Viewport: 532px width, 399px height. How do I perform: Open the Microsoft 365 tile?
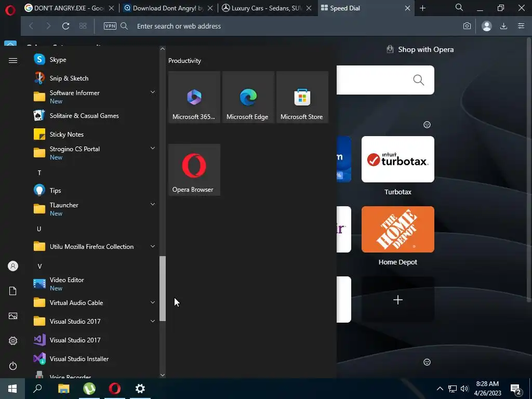point(194,97)
